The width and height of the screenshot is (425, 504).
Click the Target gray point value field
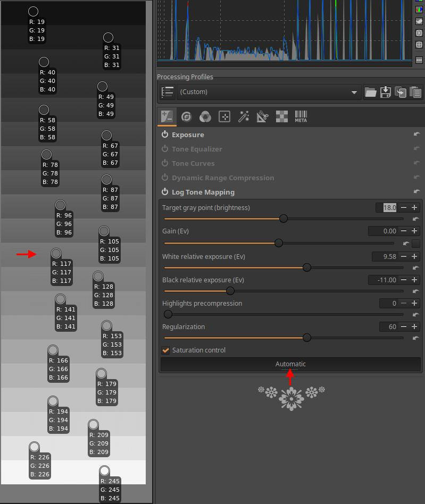point(387,208)
